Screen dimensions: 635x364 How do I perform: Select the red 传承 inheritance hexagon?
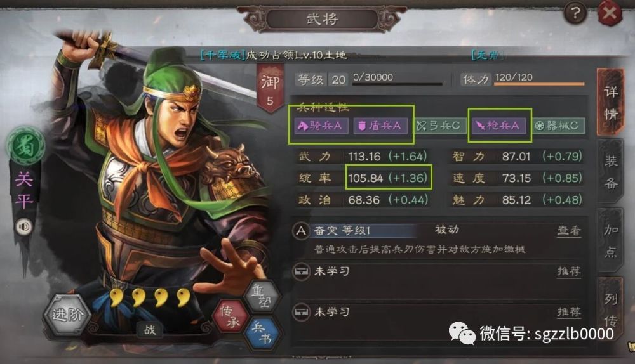point(231,316)
